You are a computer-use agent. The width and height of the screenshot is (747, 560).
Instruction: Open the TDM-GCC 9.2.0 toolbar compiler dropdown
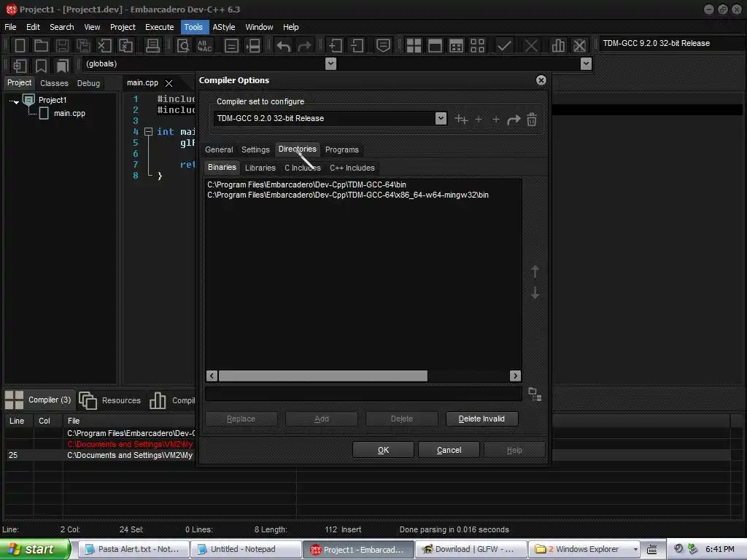(x=672, y=43)
